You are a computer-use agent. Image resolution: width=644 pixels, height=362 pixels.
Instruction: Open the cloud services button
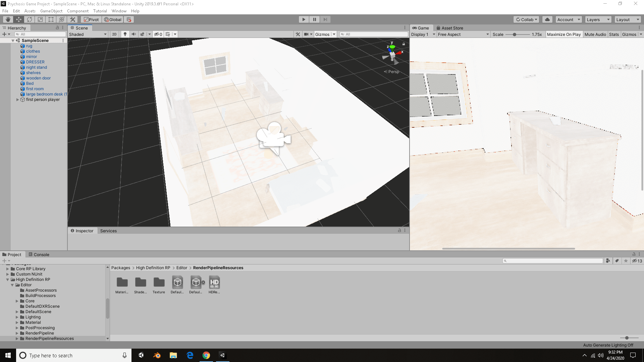547,19
